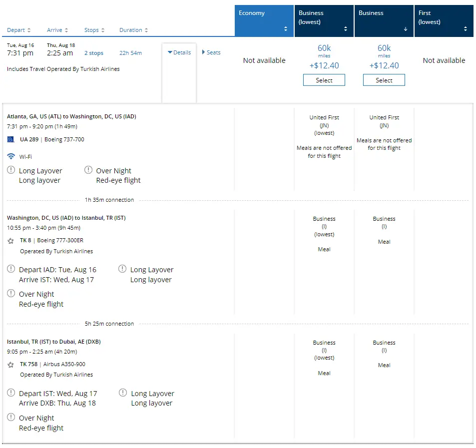Image resolution: width=476 pixels, height=448 pixels.
Task: Click Long Layover alert icon in Istanbul–Dubai segment
Action: 123,393
